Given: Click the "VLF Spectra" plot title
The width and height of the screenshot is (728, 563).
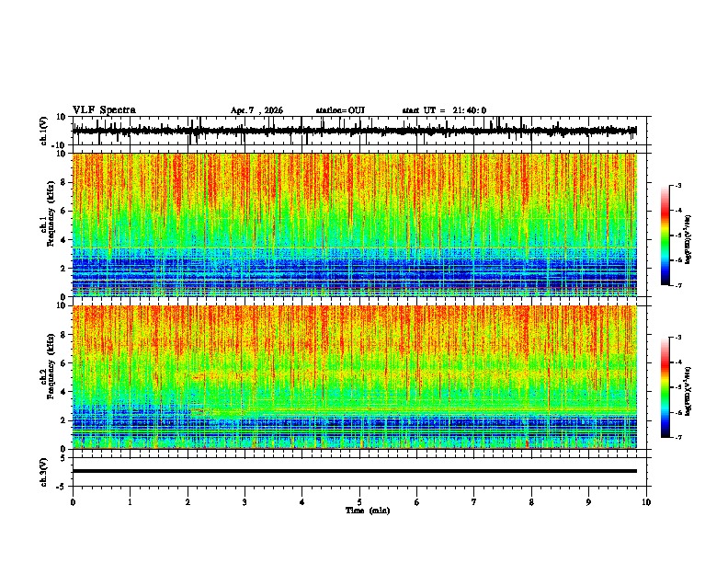Looking at the screenshot, I should coord(104,110).
